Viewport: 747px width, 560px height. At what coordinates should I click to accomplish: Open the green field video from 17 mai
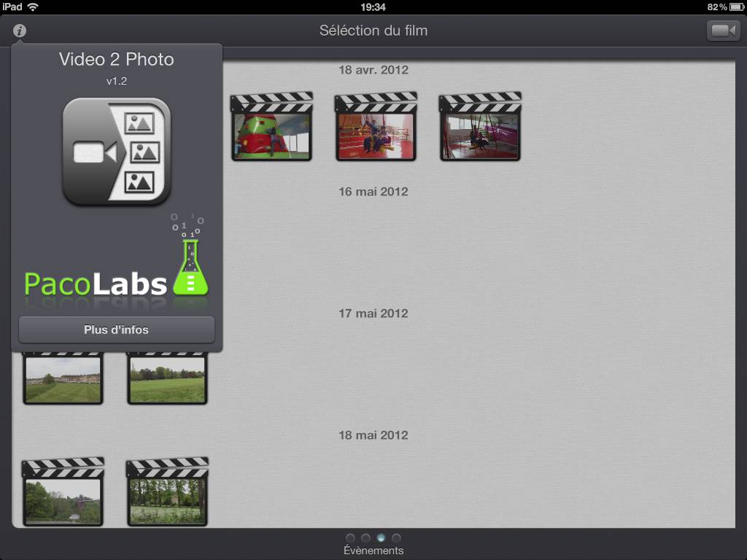[x=167, y=378]
